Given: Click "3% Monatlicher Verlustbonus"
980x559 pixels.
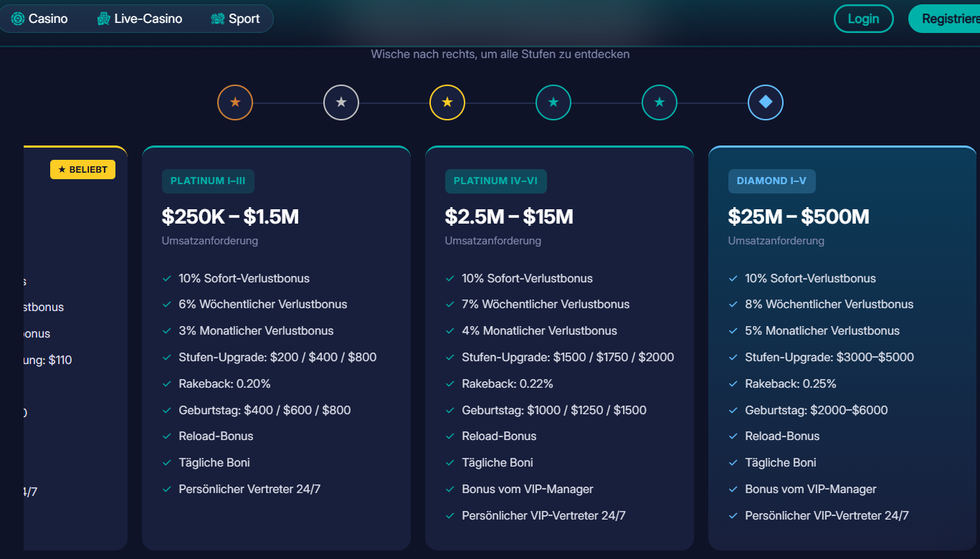Looking at the screenshot, I should click(x=256, y=331).
